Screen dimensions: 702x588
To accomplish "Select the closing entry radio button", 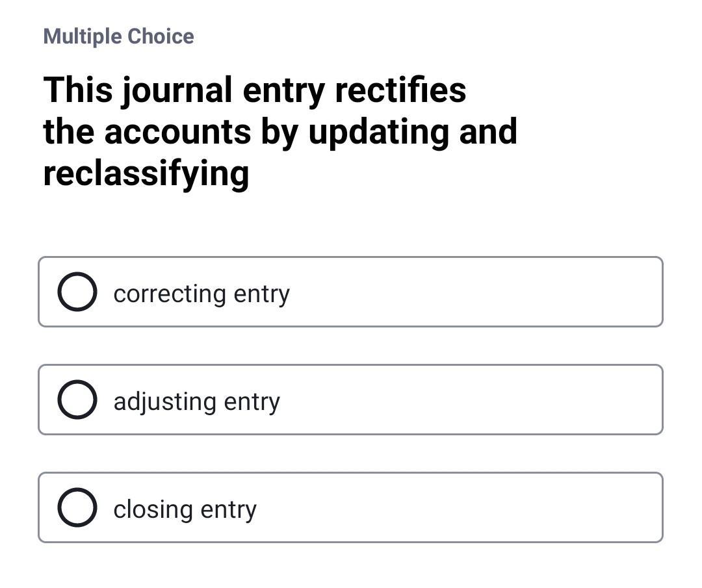I will [77, 507].
